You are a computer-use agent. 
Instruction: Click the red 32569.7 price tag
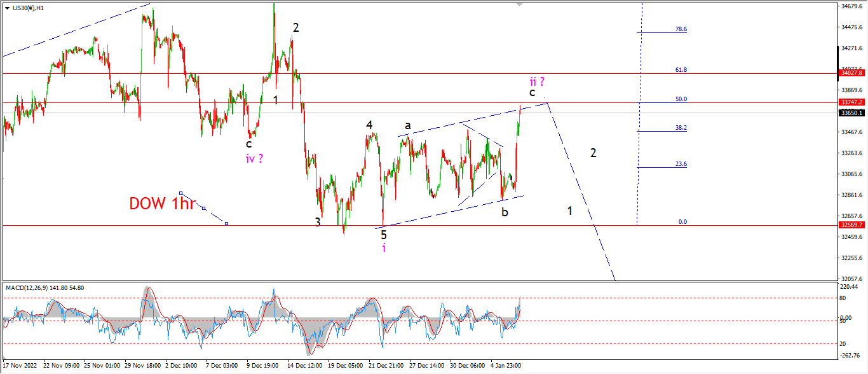[850, 225]
